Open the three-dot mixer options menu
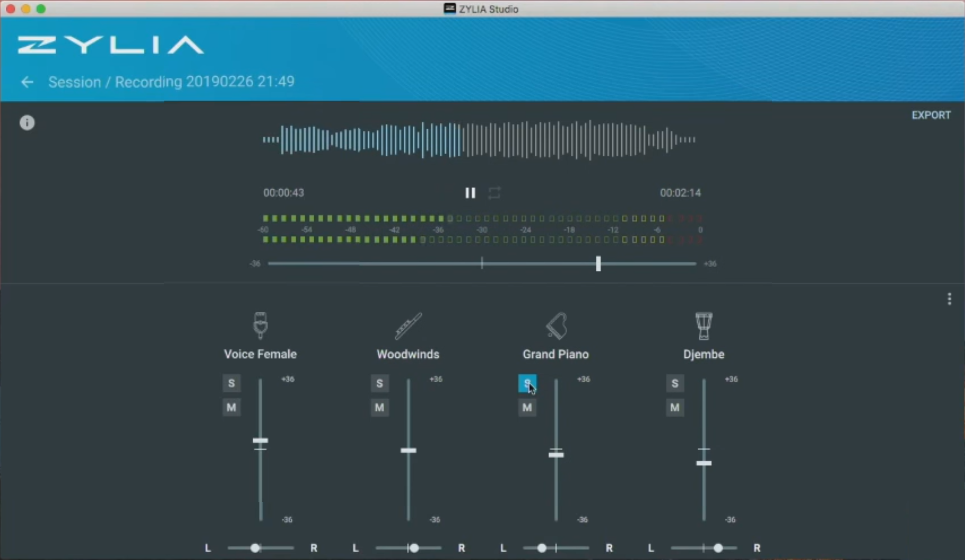The width and height of the screenshot is (965, 560). [x=949, y=299]
